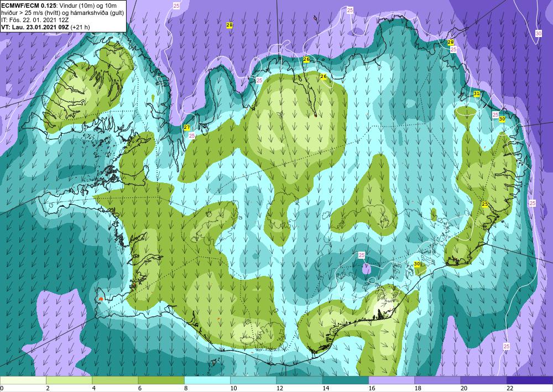
Task: Click the 12–14 m/s teal legend swatch
Action: pyautogui.click(x=299, y=380)
